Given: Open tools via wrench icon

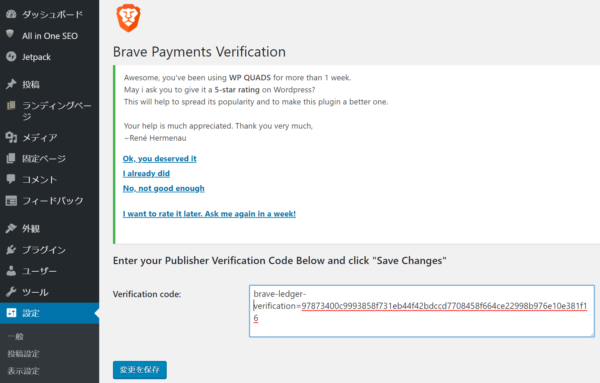Looking at the screenshot, I should coord(11,292).
